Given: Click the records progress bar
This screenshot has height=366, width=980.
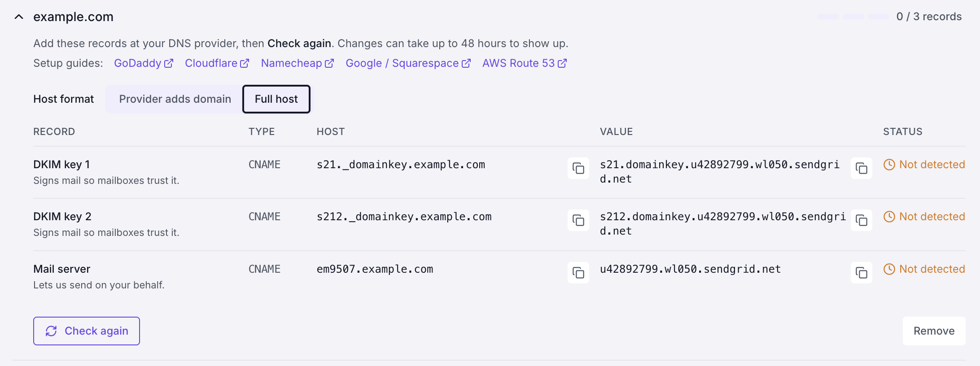Looking at the screenshot, I should coord(853,17).
